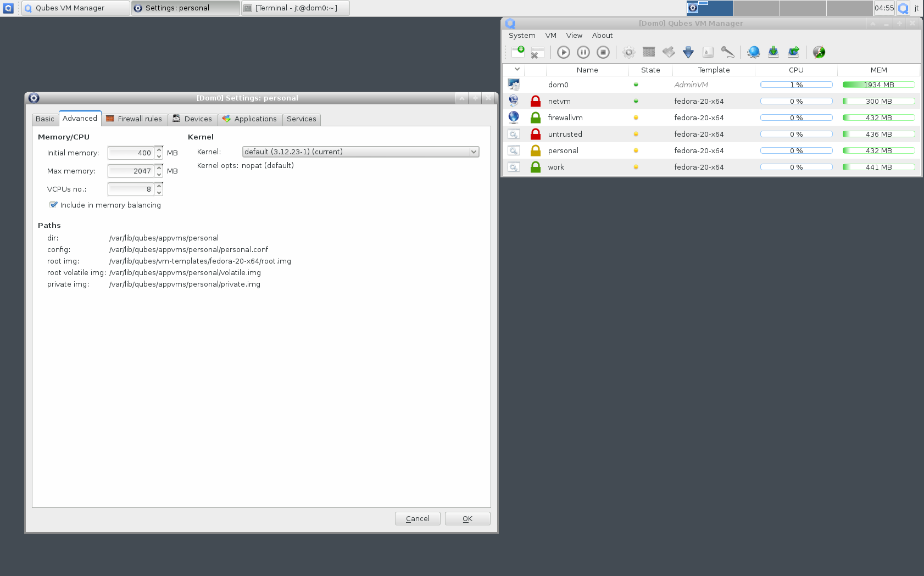This screenshot has height=576, width=924.
Task: Open the Kernel version dropdown
Action: click(x=474, y=152)
